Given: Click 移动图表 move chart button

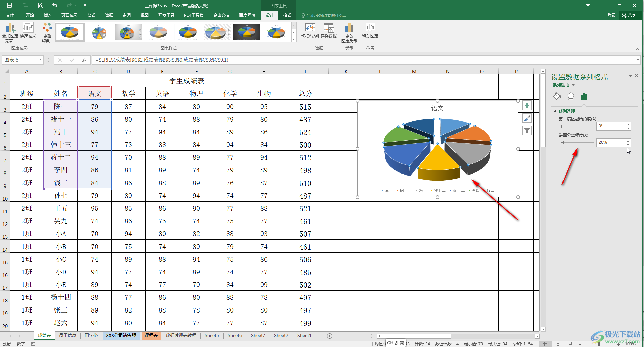Looking at the screenshot, I should (370, 31).
